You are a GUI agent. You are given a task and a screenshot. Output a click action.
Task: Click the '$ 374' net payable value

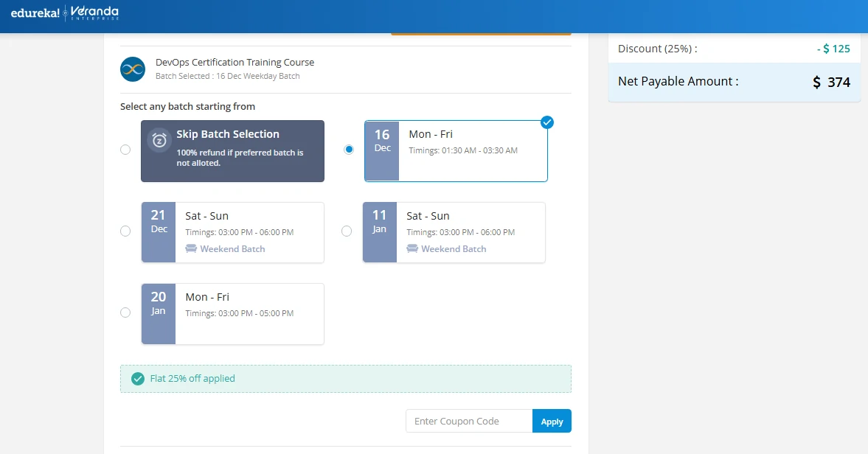[831, 83]
